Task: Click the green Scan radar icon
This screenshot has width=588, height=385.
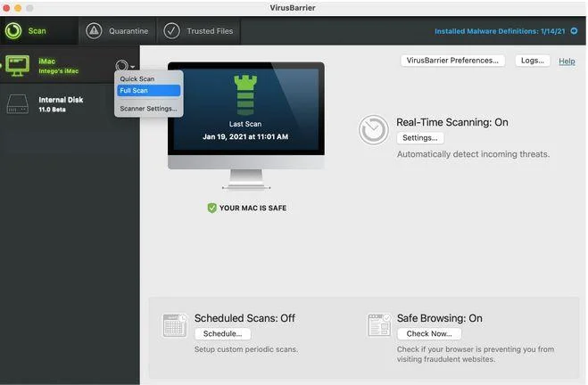Action: tap(13, 30)
